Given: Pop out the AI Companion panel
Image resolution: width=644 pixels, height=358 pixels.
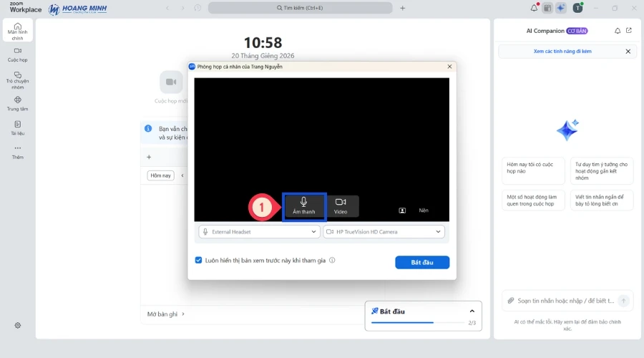Looking at the screenshot, I should pos(629,31).
